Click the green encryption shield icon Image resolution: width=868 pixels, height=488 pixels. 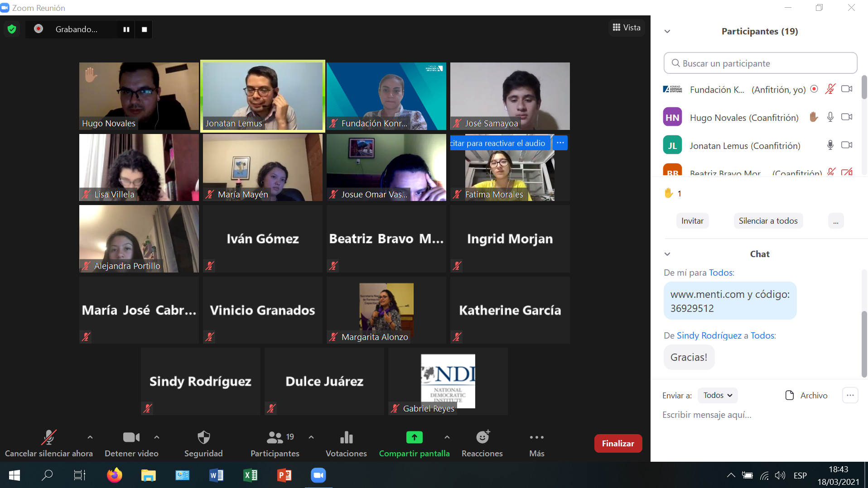point(12,29)
